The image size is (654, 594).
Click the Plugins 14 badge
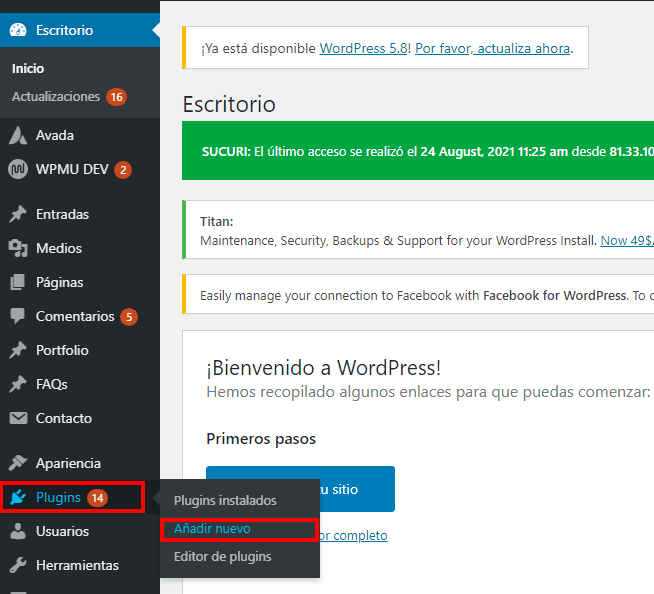click(98, 498)
